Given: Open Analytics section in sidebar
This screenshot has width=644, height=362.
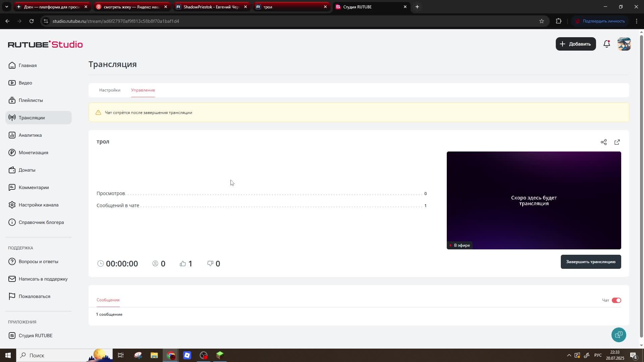Looking at the screenshot, I should pos(30,135).
